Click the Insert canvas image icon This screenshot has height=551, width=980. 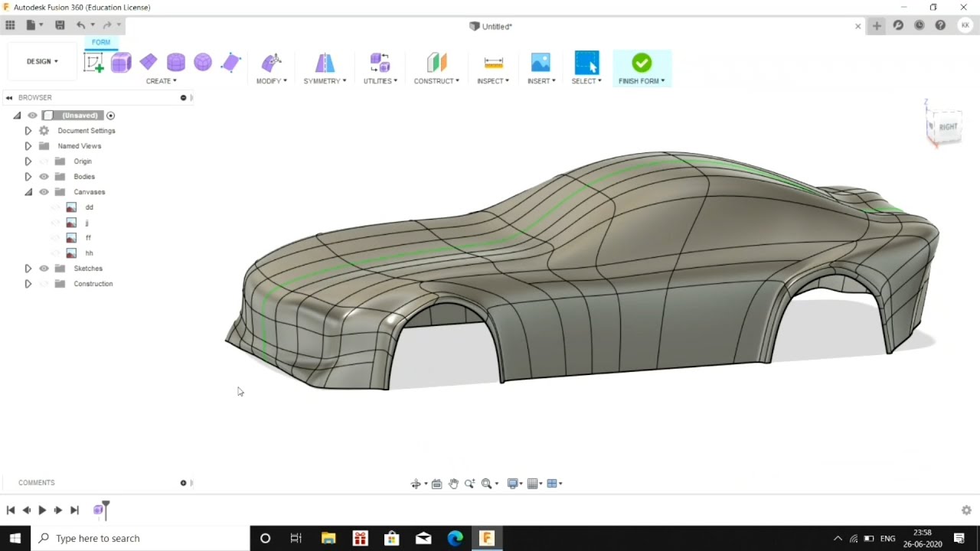click(x=541, y=63)
